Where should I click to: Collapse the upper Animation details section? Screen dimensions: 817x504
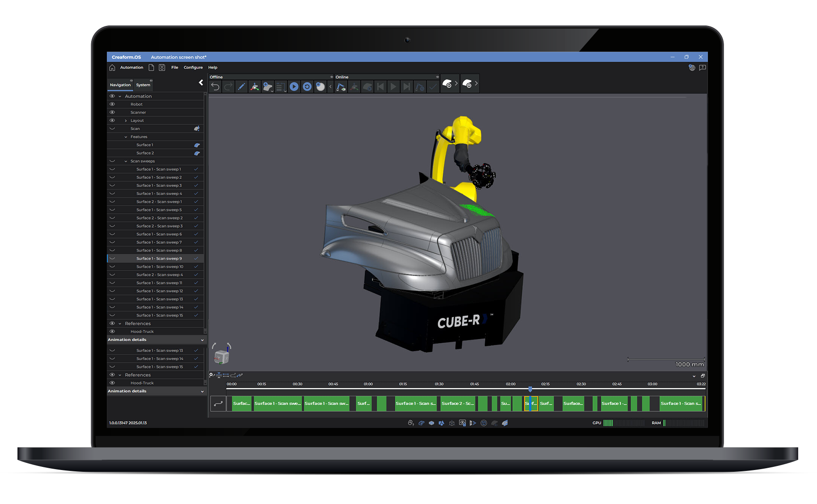pos(202,340)
